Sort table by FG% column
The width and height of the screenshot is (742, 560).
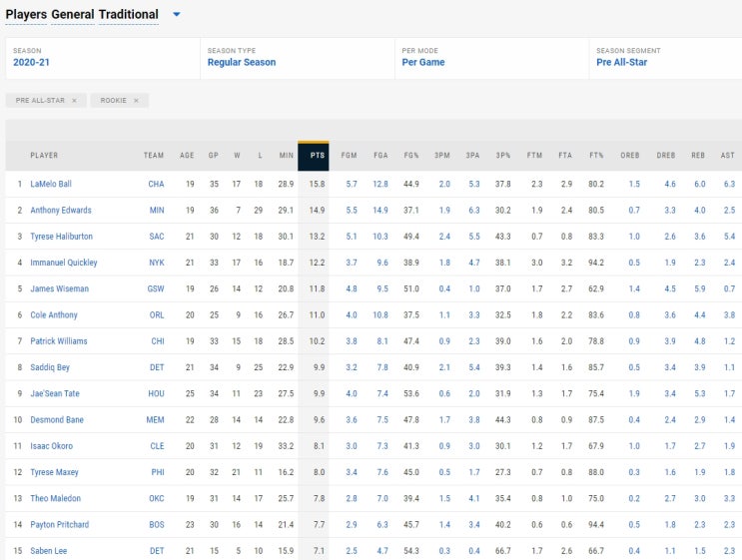tap(411, 156)
